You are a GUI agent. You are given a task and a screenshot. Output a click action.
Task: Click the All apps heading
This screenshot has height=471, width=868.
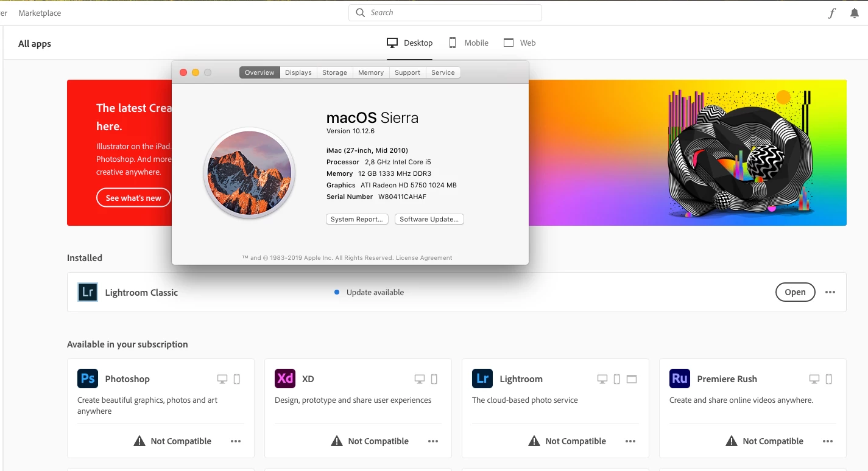point(35,44)
